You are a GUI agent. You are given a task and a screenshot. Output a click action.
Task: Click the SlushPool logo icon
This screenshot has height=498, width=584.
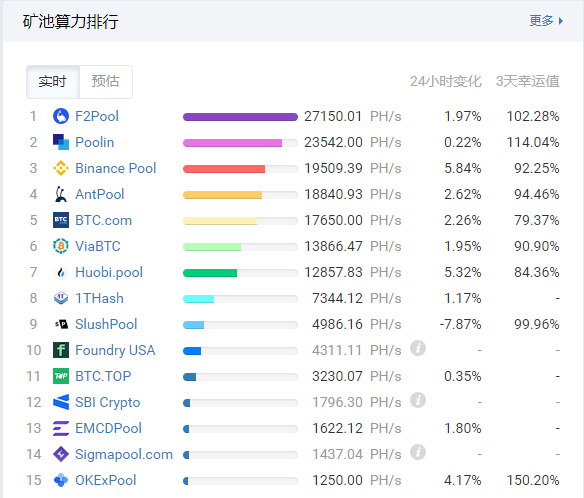click(x=61, y=324)
